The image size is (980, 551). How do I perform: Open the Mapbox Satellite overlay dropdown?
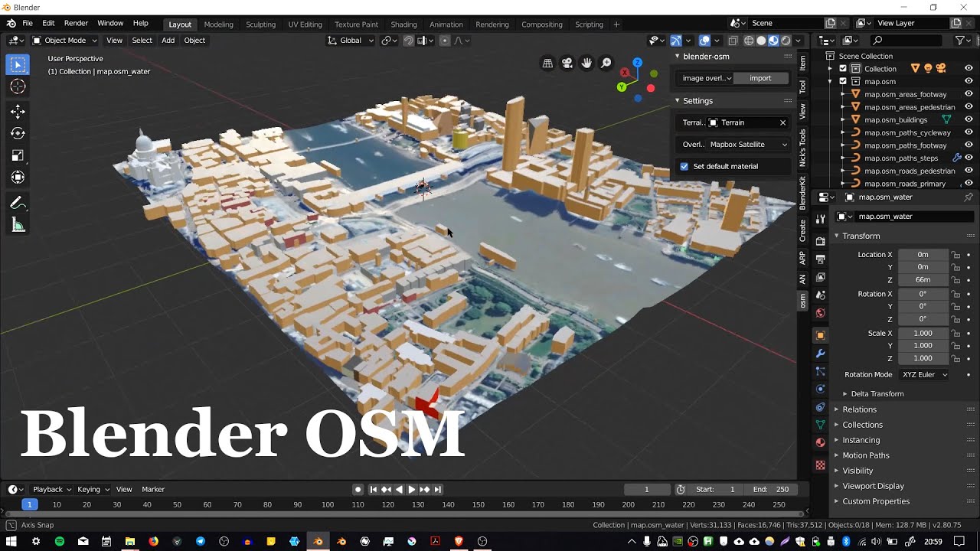pos(746,144)
